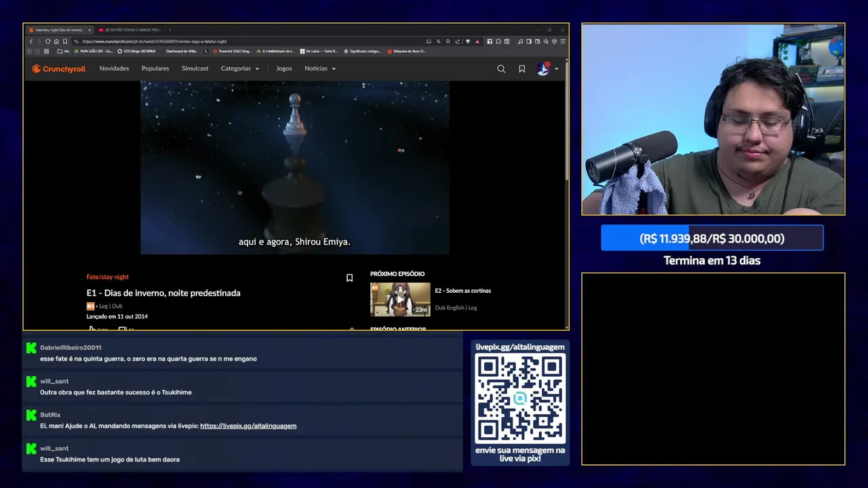
Task: Open Brave Shields lion icon
Action: pyautogui.click(x=468, y=41)
